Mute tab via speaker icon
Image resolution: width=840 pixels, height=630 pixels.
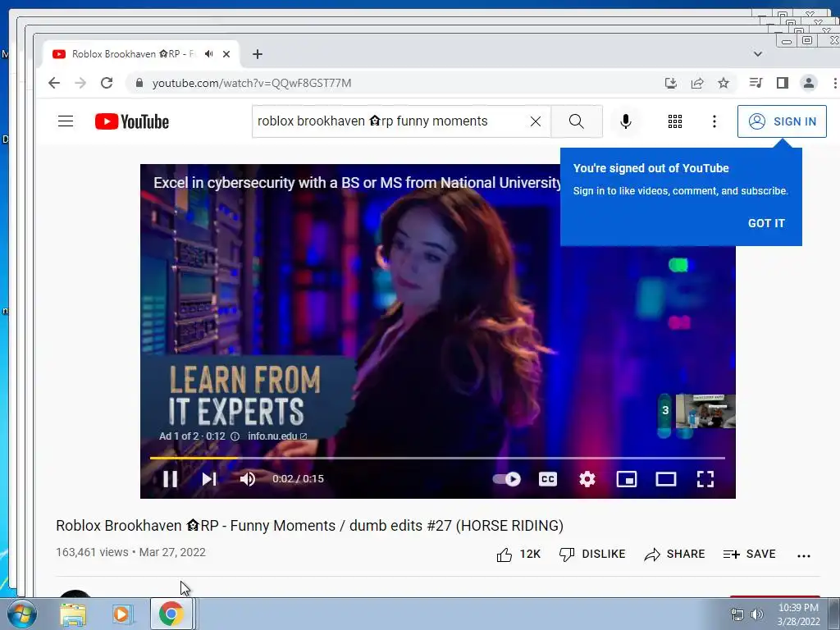tap(209, 54)
